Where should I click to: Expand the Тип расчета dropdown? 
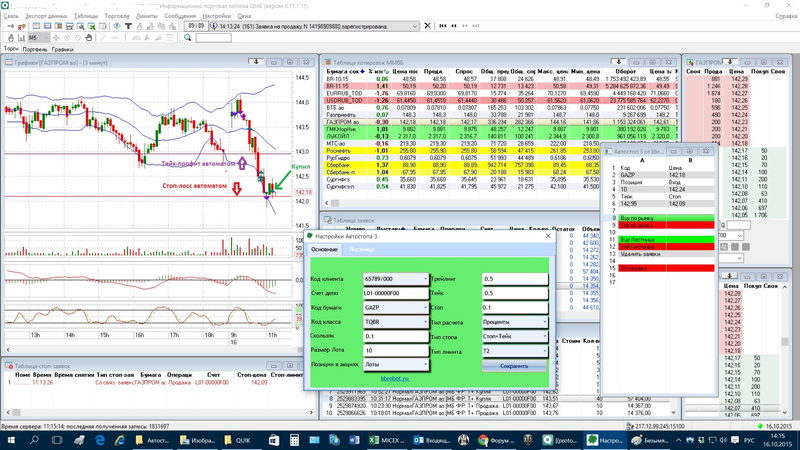click(x=547, y=322)
